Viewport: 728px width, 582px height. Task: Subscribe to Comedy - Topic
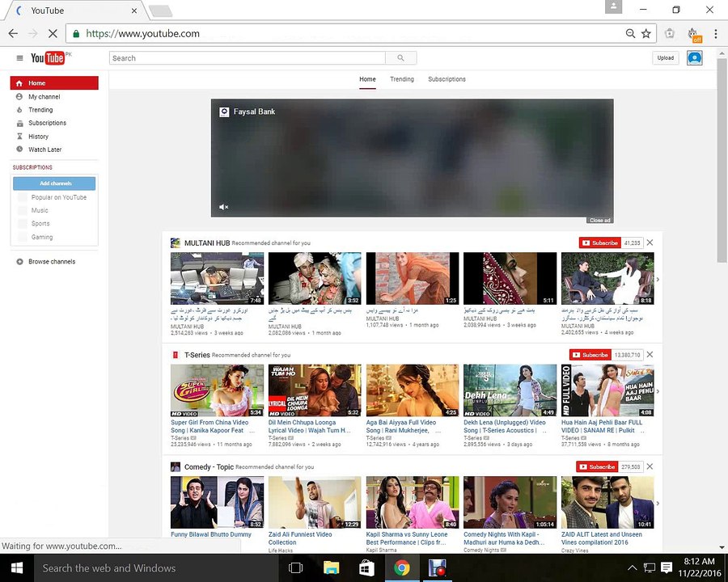[597, 466]
